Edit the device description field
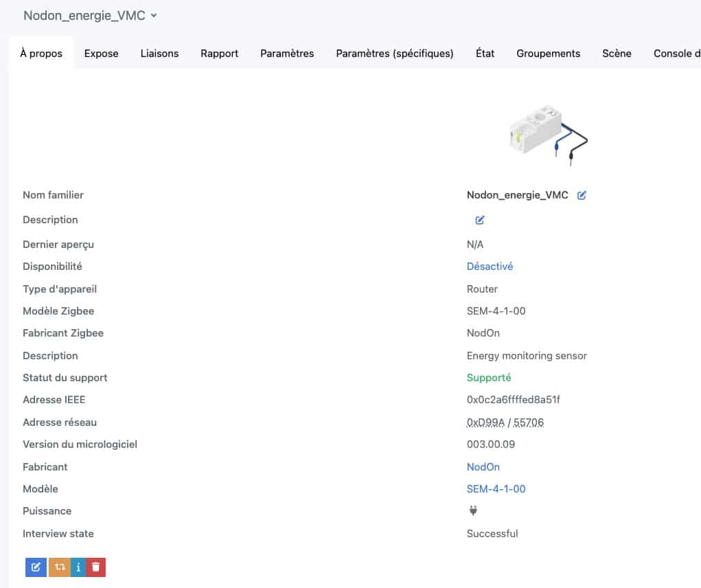 tap(480, 220)
